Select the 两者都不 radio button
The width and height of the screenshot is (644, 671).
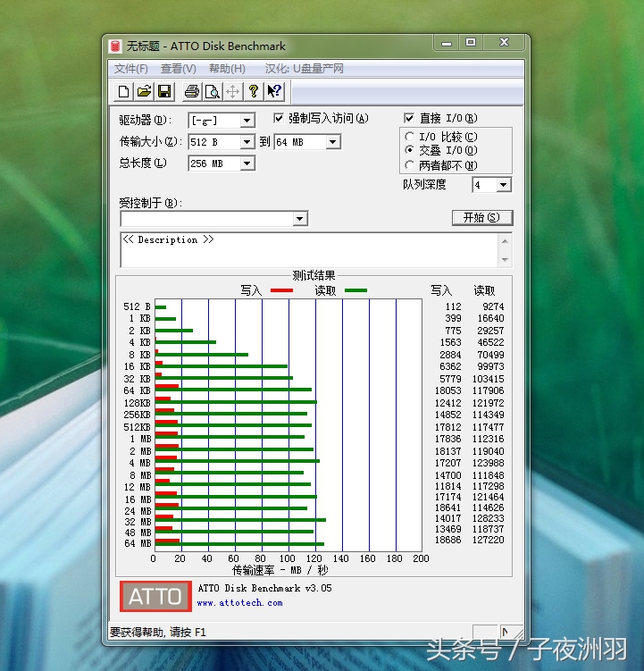pyautogui.click(x=409, y=164)
